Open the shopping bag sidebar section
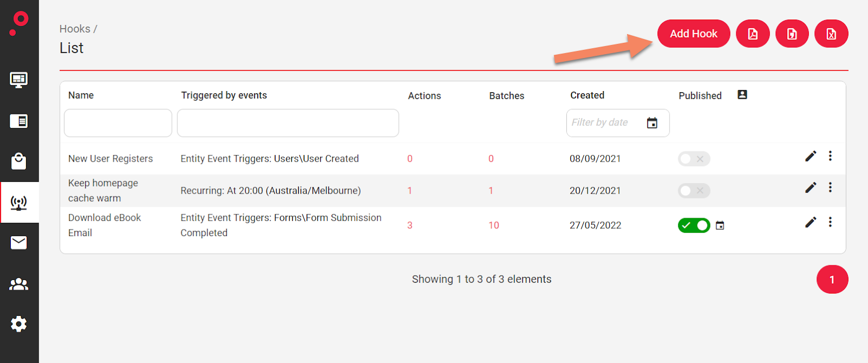Viewport: 868px width, 363px height. (19, 161)
